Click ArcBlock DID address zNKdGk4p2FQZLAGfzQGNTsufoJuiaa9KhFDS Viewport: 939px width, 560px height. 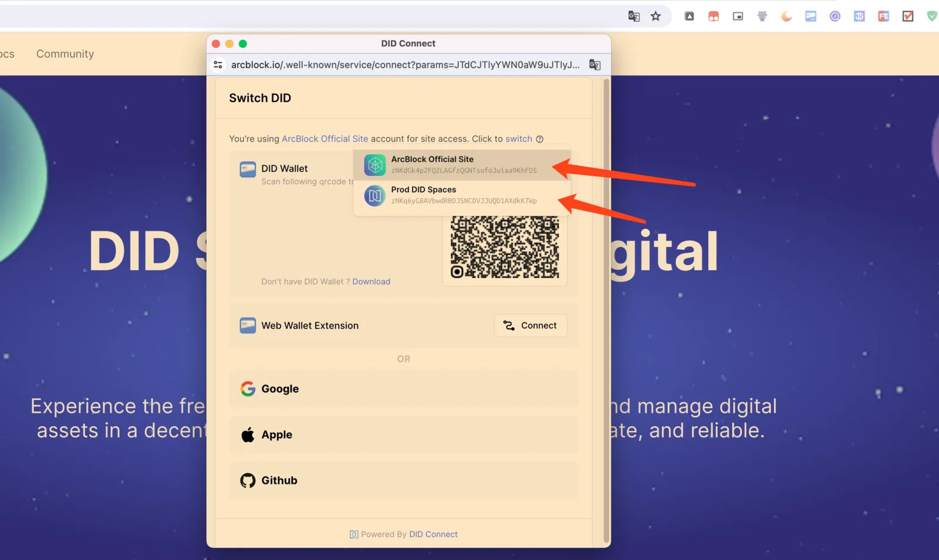(x=464, y=171)
